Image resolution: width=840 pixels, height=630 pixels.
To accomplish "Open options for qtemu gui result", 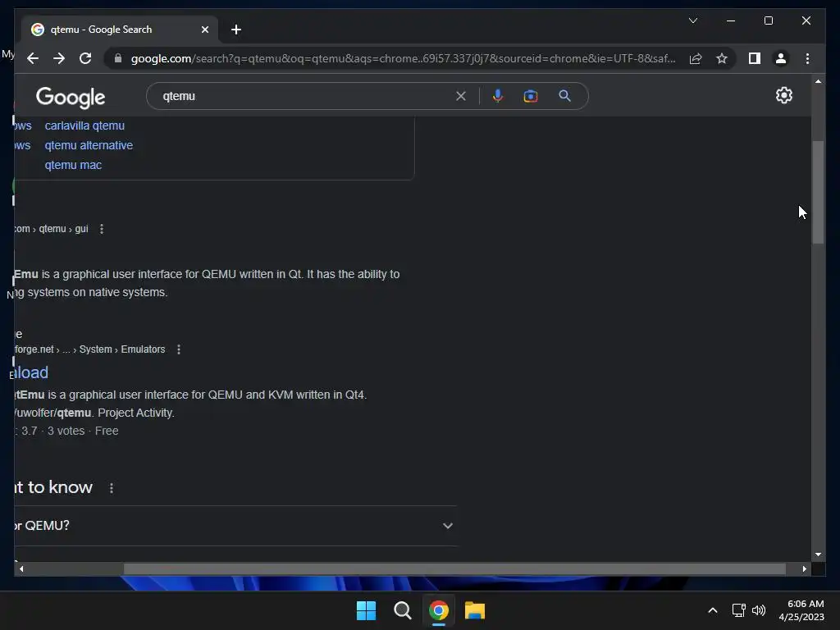I will [x=102, y=229].
